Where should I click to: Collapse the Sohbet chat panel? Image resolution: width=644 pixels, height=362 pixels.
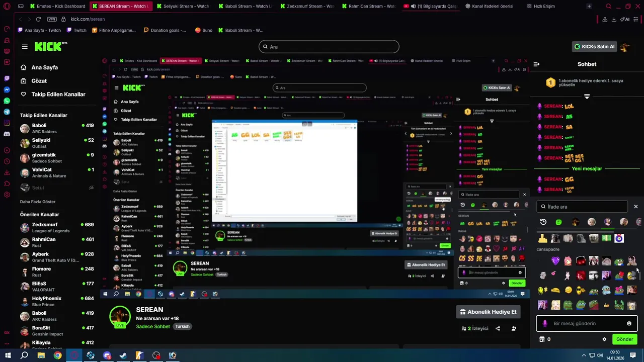coord(536,64)
